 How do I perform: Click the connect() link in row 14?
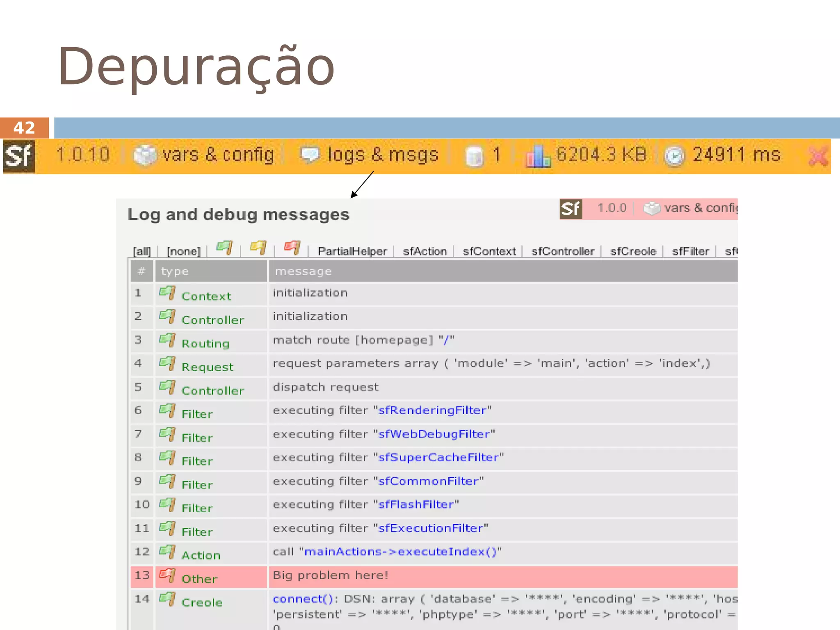[303, 599]
